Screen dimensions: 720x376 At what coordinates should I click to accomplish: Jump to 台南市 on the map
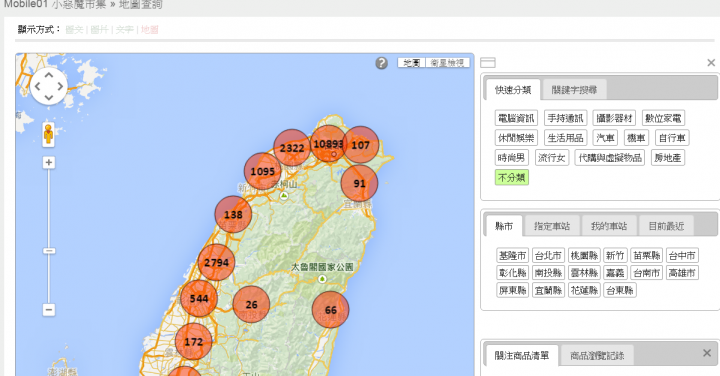tap(647, 273)
